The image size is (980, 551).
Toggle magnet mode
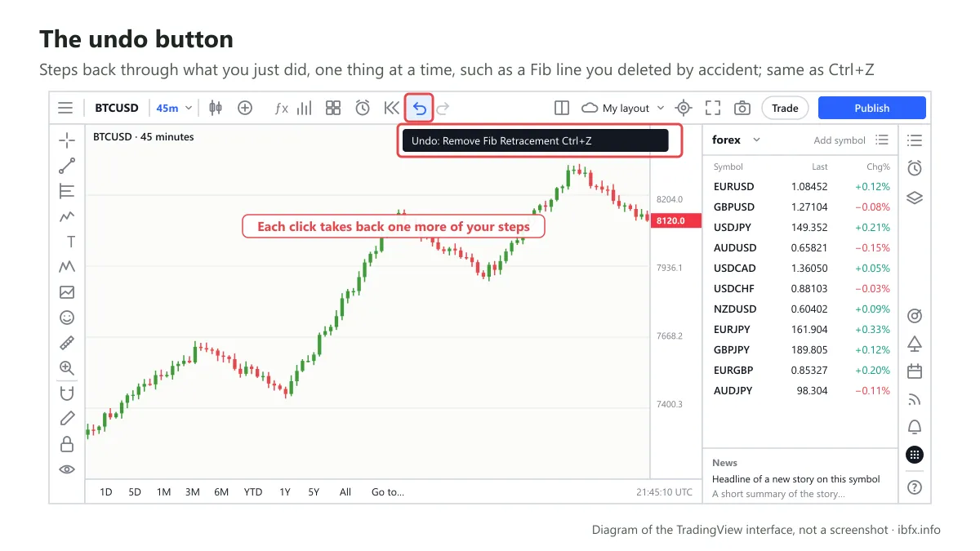click(x=67, y=393)
